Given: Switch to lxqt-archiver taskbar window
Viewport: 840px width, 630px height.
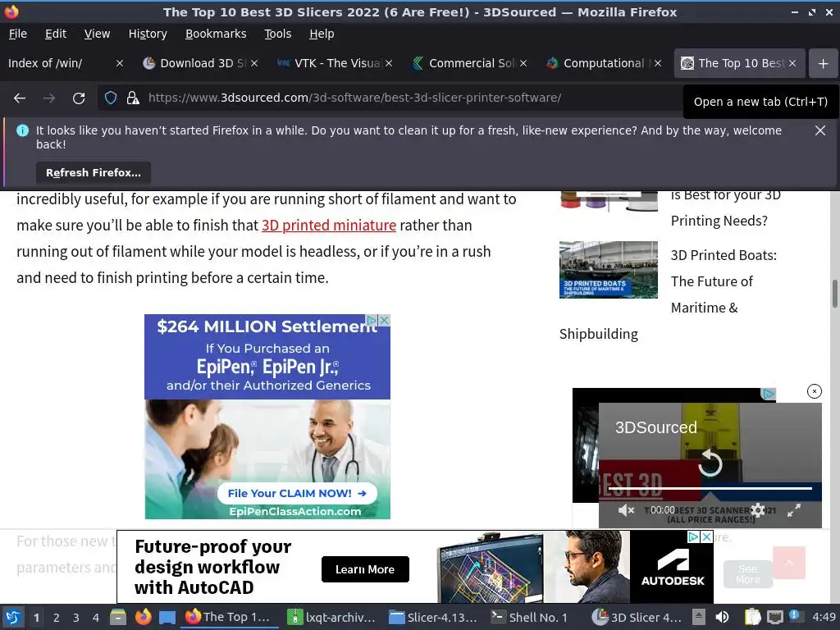Looking at the screenshot, I should point(332,617).
